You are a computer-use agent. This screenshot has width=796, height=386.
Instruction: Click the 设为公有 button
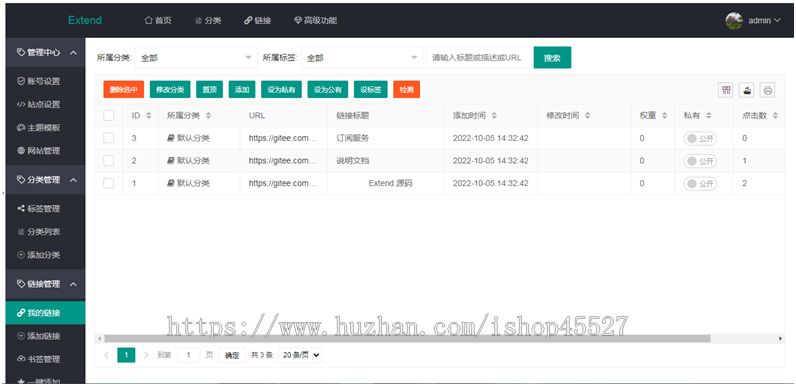[x=327, y=89]
